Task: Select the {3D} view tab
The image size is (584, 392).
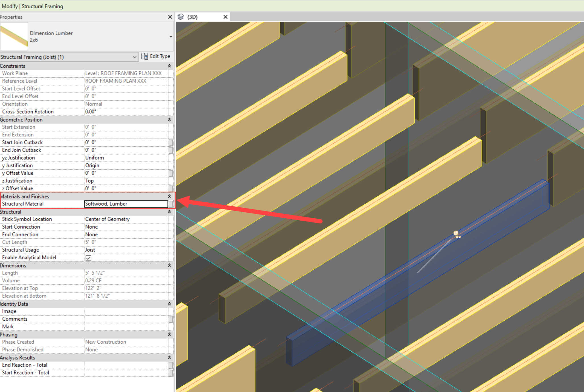Action: coord(192,17)
